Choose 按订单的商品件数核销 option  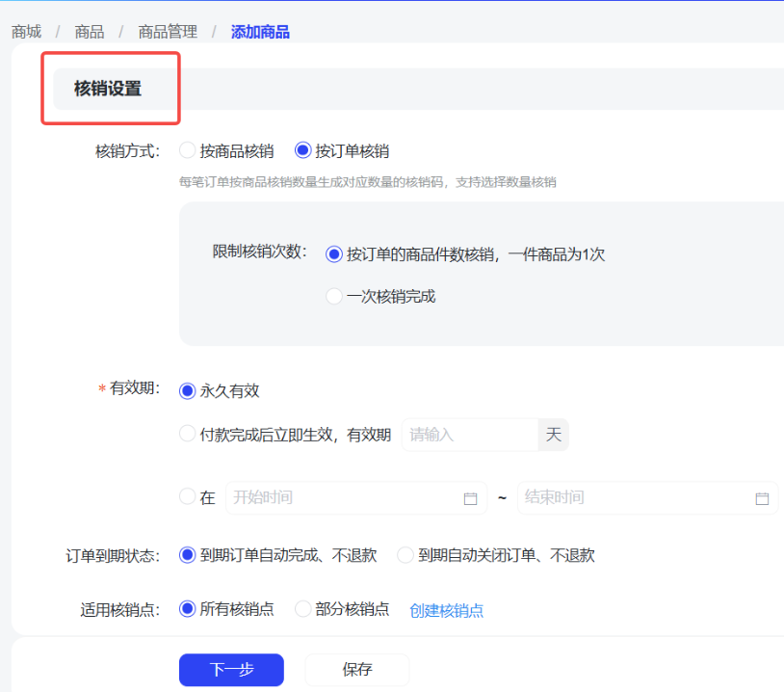coord(334,254)
